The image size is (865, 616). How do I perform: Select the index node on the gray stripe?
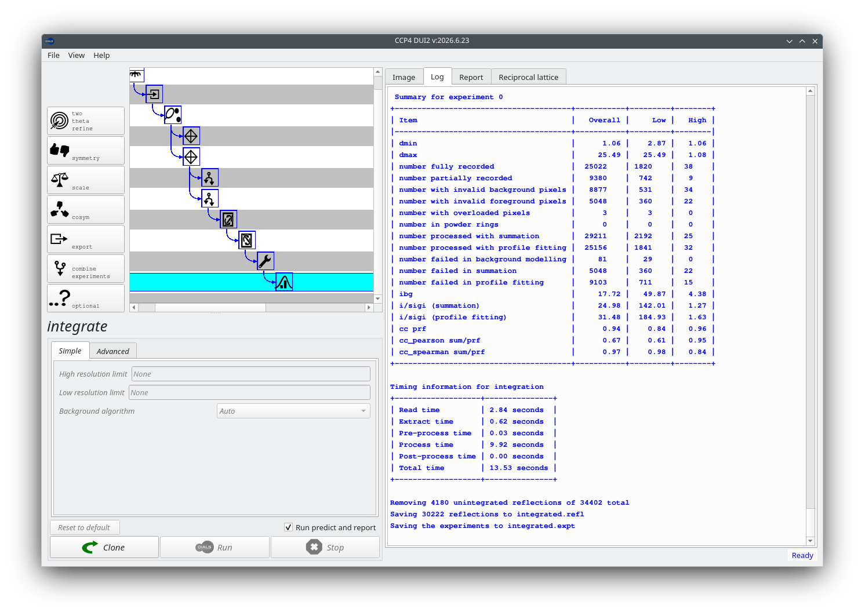[191, 136]
